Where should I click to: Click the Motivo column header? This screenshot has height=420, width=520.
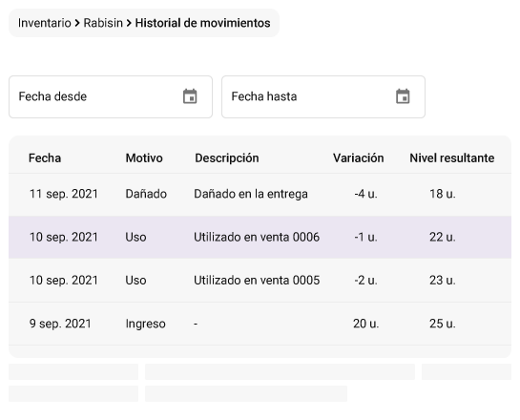point(144,157)
